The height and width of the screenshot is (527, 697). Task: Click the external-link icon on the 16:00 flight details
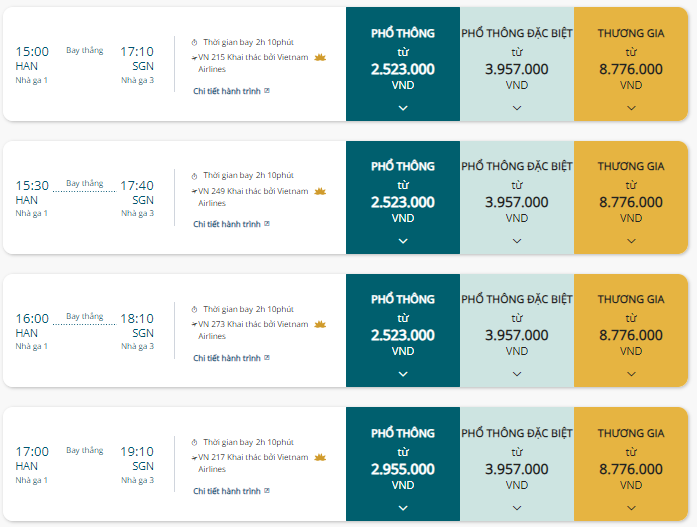267,357
